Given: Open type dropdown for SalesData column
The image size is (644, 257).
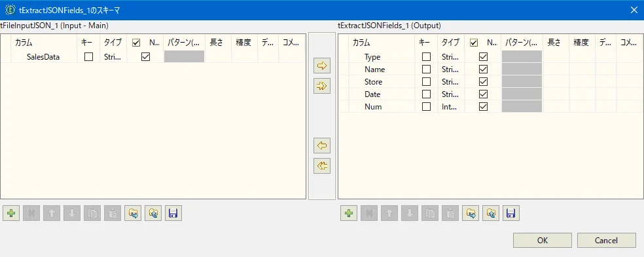Looking at the screenshot, I should [113, 57].
